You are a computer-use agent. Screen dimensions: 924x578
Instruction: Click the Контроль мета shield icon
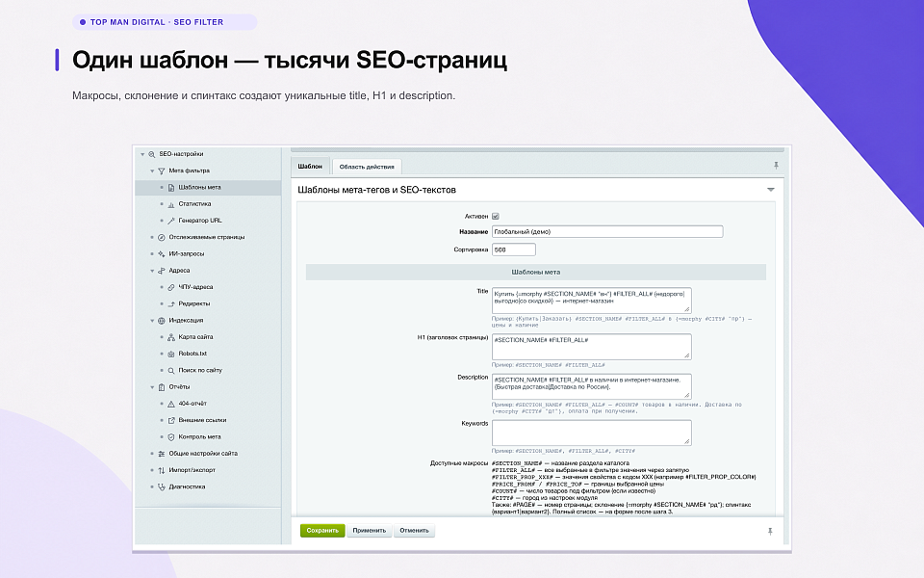[x=171, y=437]
